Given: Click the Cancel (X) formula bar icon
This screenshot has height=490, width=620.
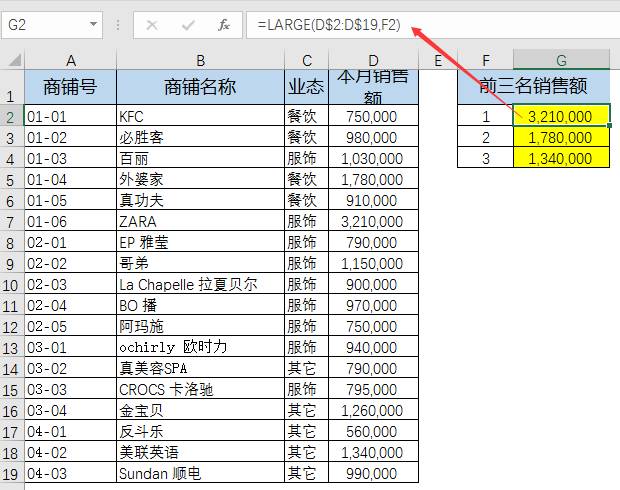Looking at the screenshot, I should pos(152,25).
